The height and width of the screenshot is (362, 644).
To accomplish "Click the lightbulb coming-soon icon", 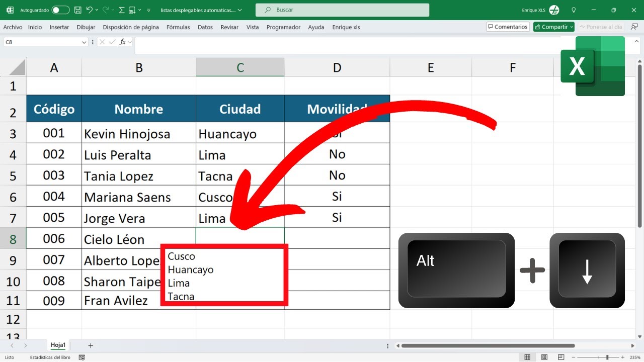I will pyautogui.click(x=574, y=10).
